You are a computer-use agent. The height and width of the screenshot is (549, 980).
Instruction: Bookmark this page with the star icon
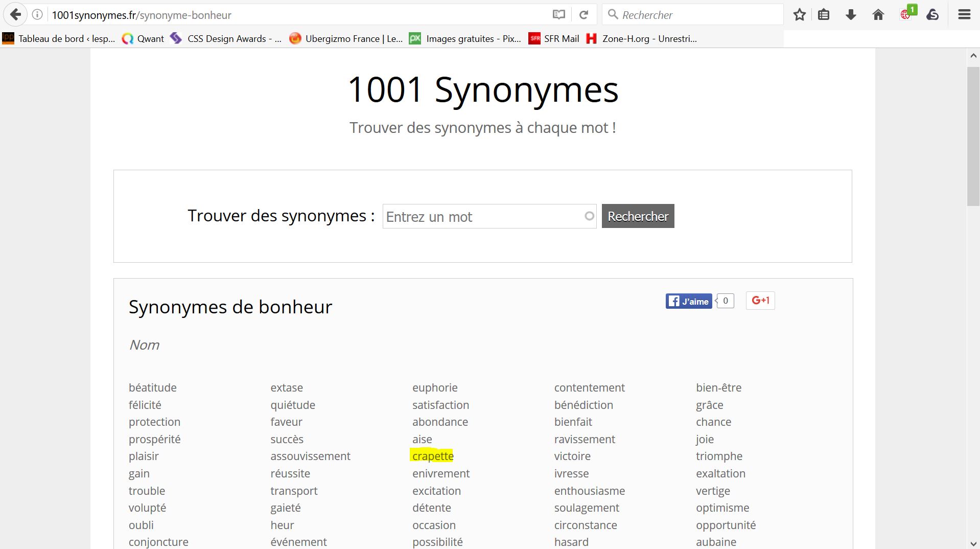tap(800, 15)
